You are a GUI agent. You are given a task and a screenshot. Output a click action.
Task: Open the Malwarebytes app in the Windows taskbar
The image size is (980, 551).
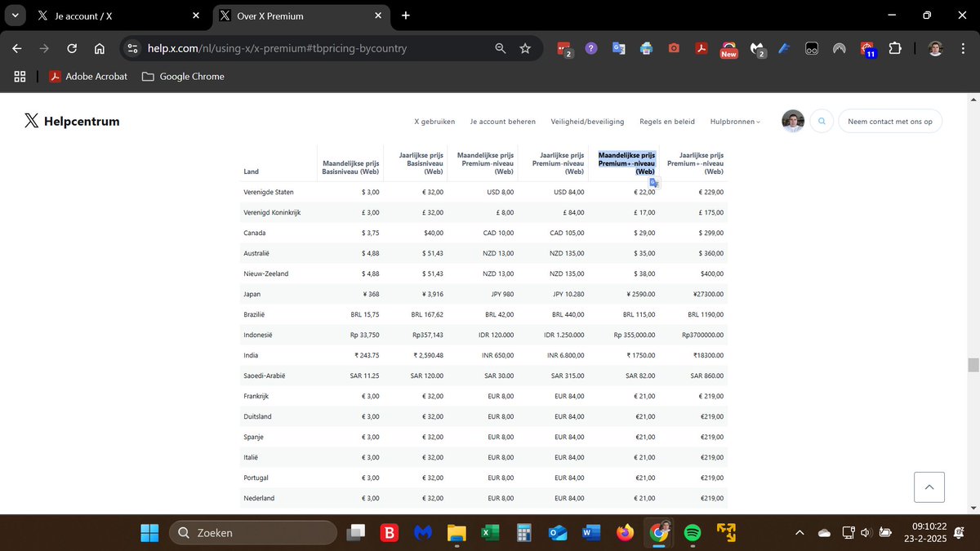[422, 532]
